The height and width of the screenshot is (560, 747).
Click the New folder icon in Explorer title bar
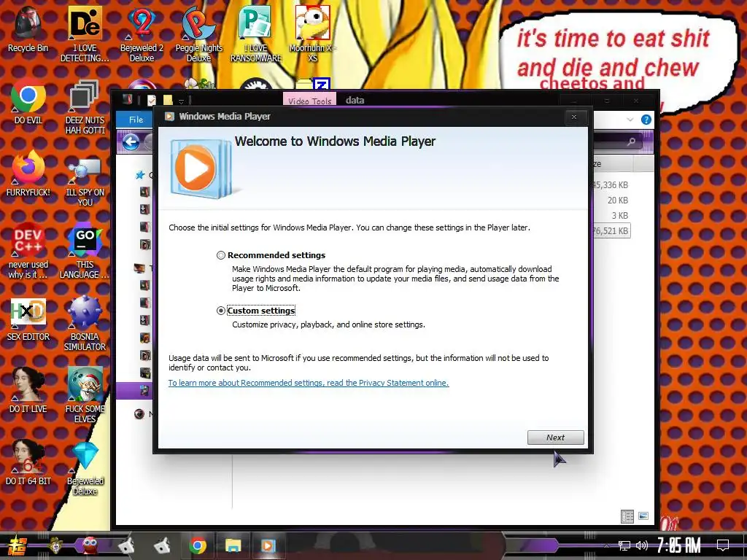167,100
